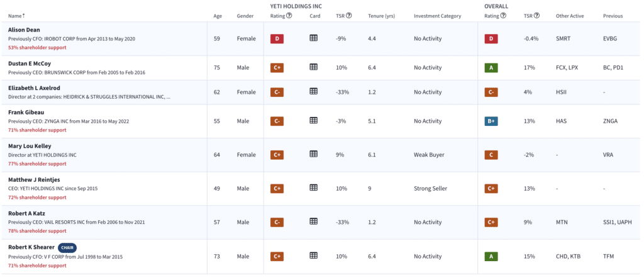The height and width of the screenshot is (280, 644).
Task: Click ZNGA ticker in Frank Gibeau's row
Action: (610, 121)
